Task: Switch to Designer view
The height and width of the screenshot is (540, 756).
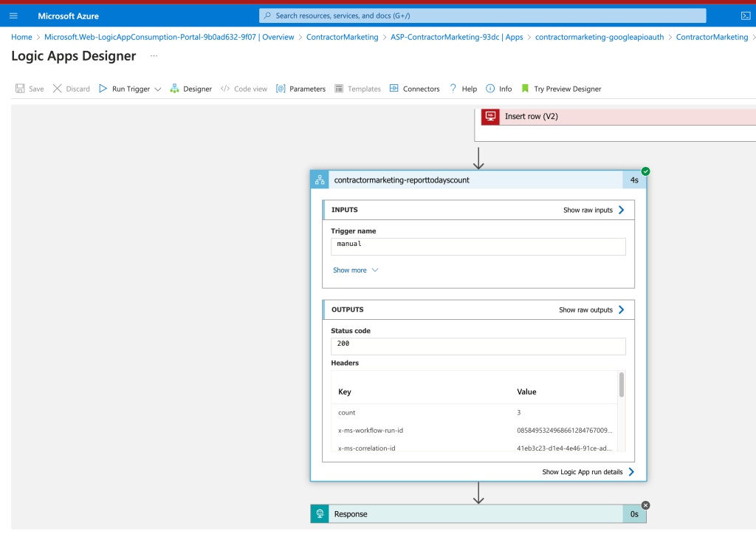Action: (x=191, y=89)
